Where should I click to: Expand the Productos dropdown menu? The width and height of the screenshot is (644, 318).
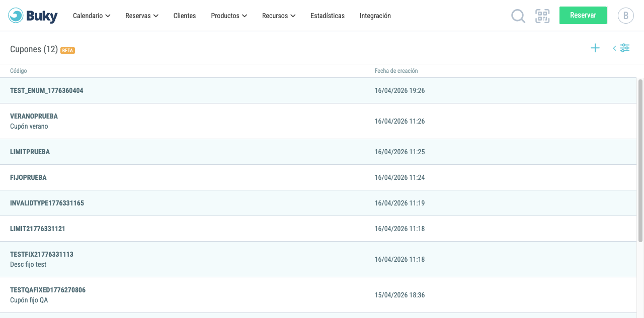pos(229,16)
